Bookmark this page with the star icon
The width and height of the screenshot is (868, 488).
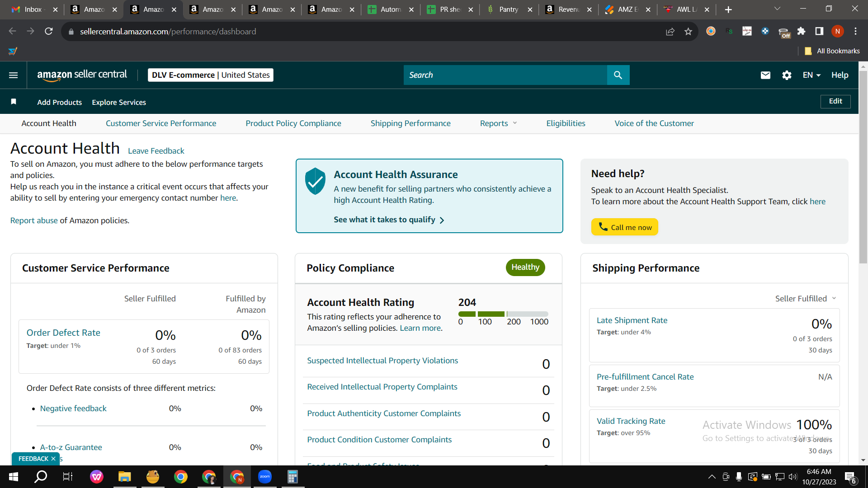688,31
